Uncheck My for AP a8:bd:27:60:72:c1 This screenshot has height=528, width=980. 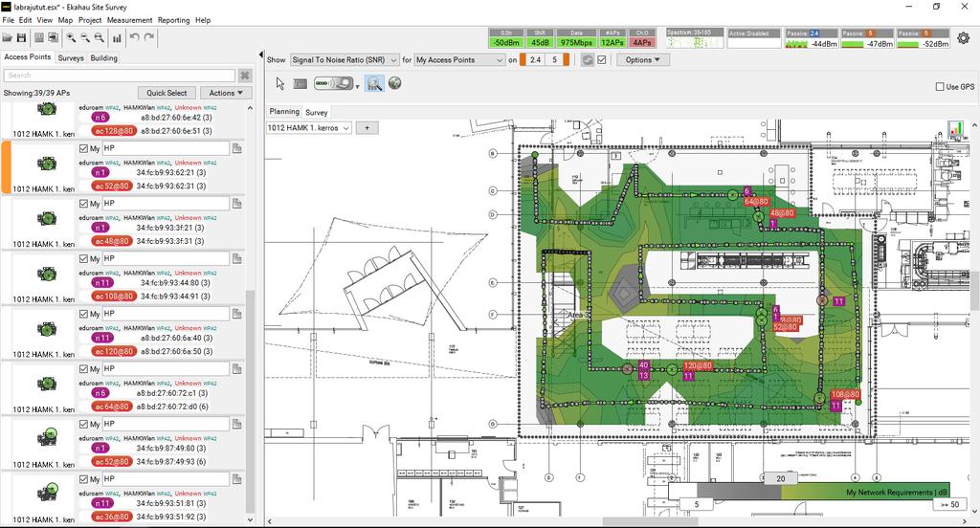click(x=84, y=369)
